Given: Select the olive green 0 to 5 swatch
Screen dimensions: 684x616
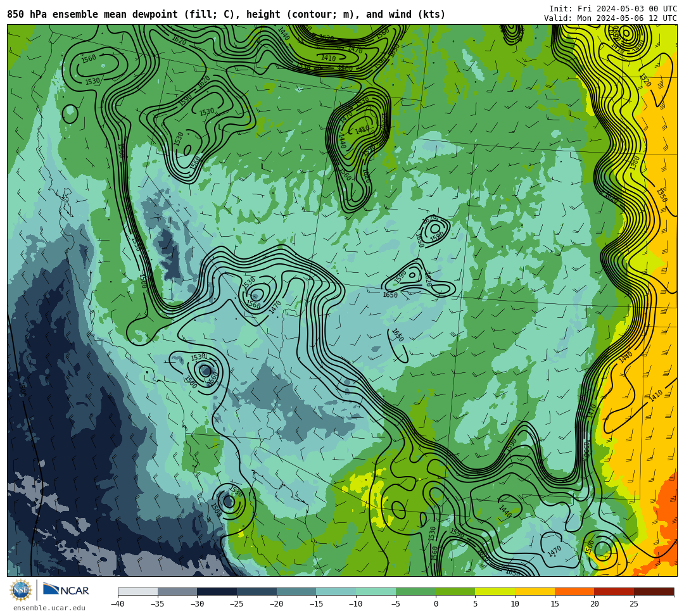Looking at the screenshot, I should [x=455, y=591].
